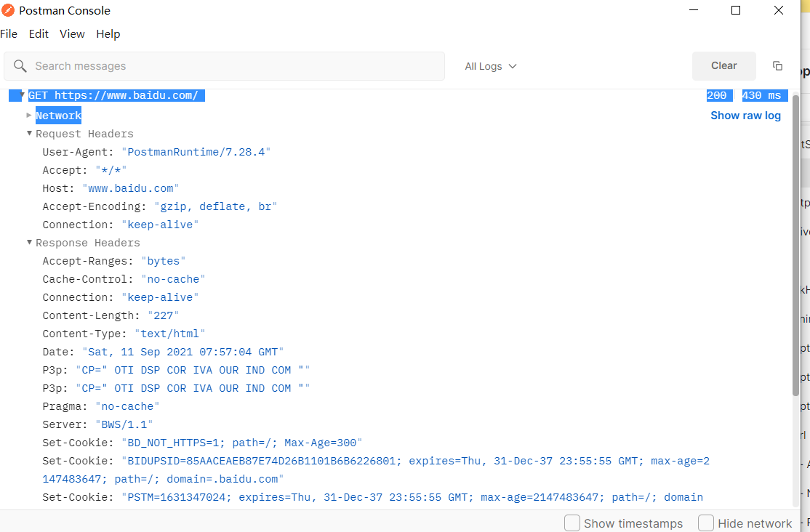Select the 200 status code
This screenshot has width=810, height=532.
point(716,95)
